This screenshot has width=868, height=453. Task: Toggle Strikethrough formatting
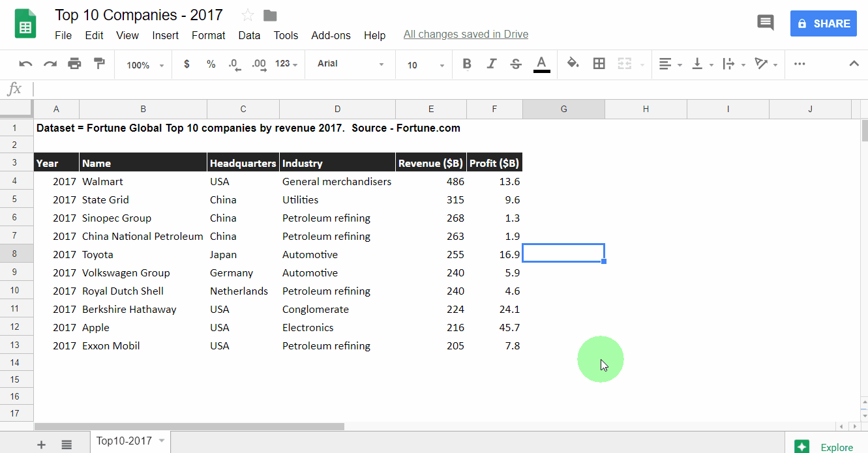coord(516,64)
